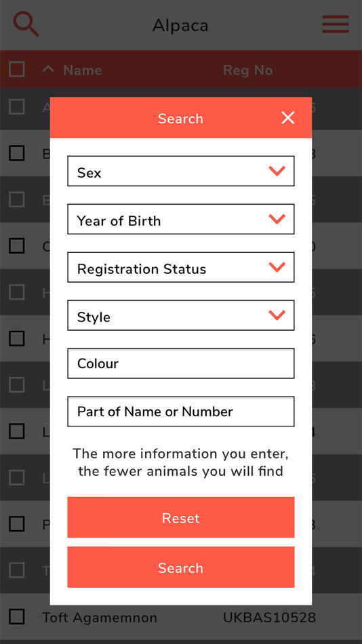362x644 pixels.
Task: Expand the Year of Birth dropdown
Action: pos(181,219)
